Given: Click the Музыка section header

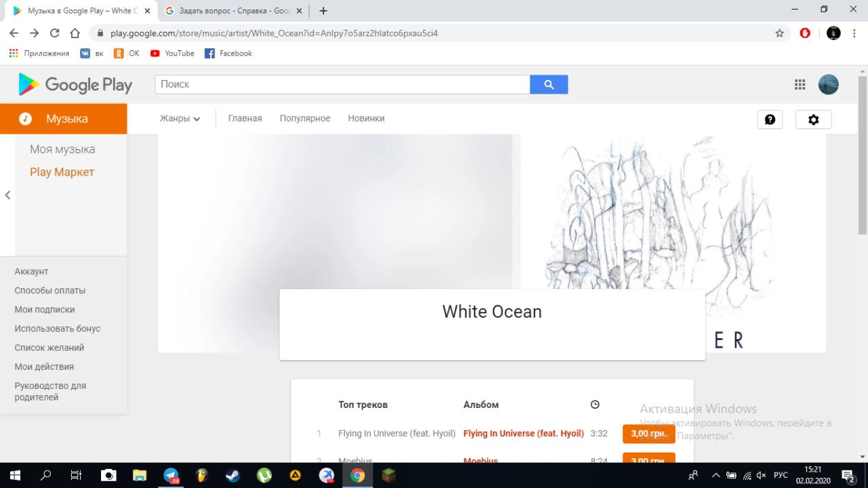Looking at the screenshot, I should pyautogui.click(x=63, y=119).
